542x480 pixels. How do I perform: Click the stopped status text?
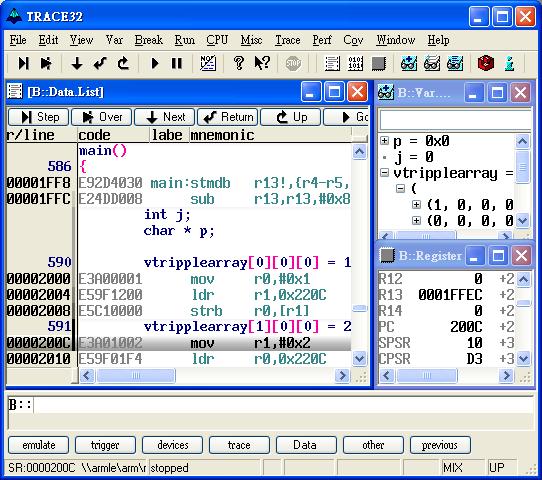(169, 468)
